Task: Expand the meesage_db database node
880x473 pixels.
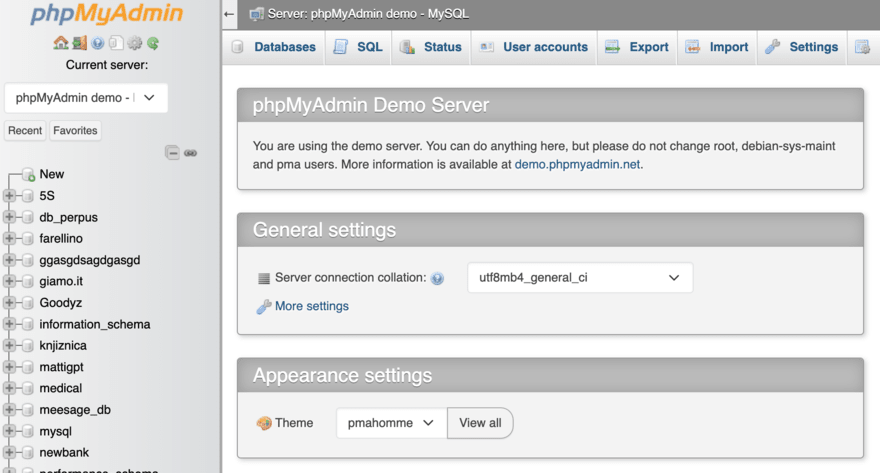Action: click(x=9, y=410)
